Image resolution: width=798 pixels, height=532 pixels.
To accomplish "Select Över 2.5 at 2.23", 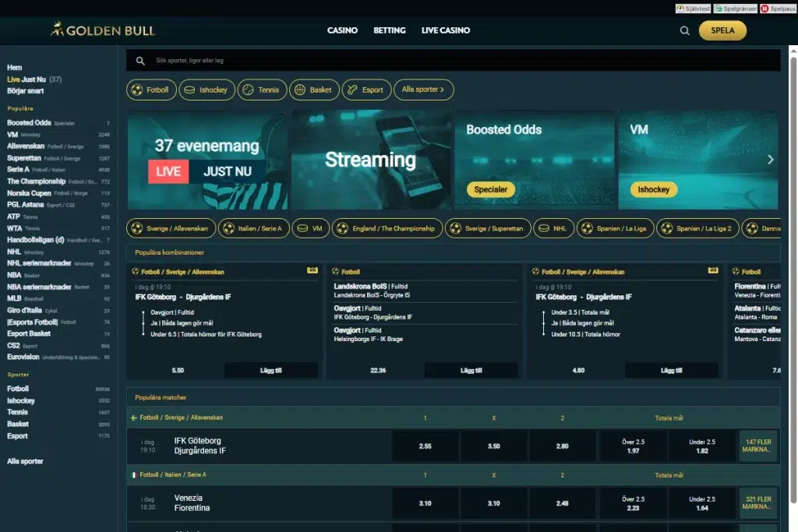I will pos(633,503).
